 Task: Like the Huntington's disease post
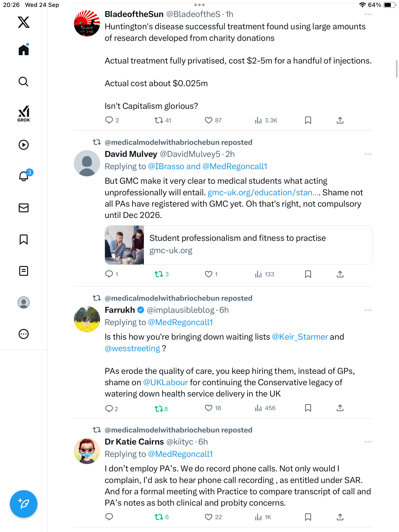coord(209,120)
